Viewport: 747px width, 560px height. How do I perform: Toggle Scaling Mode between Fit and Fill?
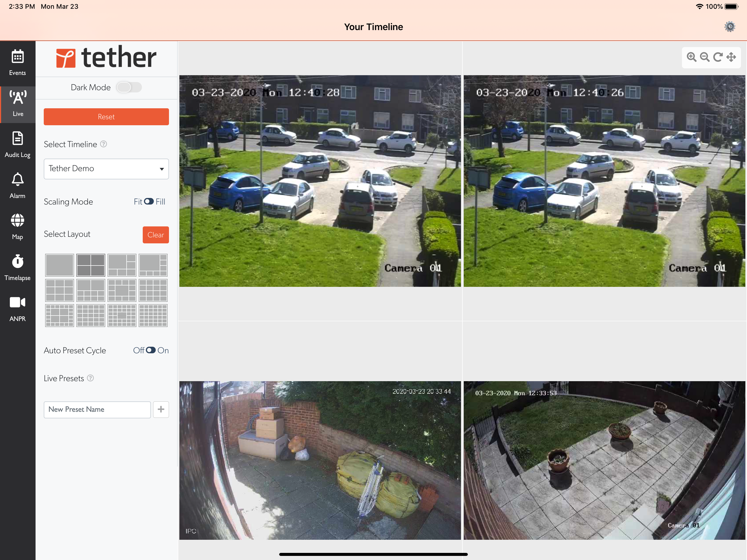click(149, 201)
